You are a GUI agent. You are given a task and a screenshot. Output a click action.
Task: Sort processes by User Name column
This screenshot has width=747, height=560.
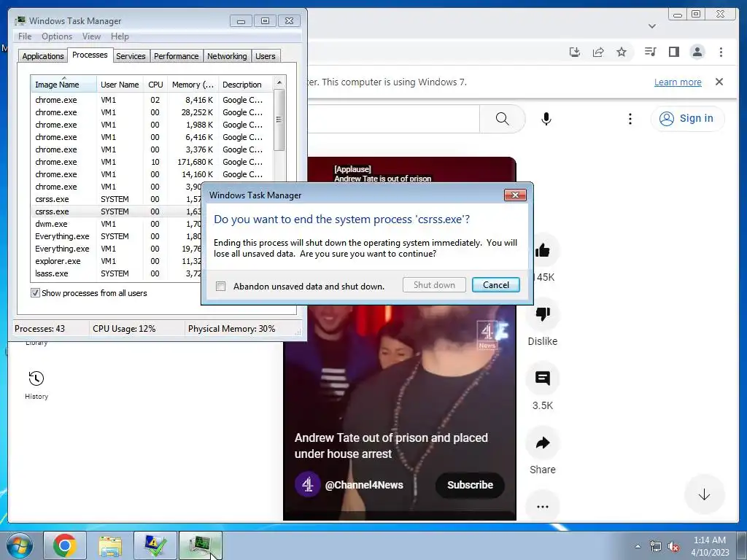click(x=120, y=85)
